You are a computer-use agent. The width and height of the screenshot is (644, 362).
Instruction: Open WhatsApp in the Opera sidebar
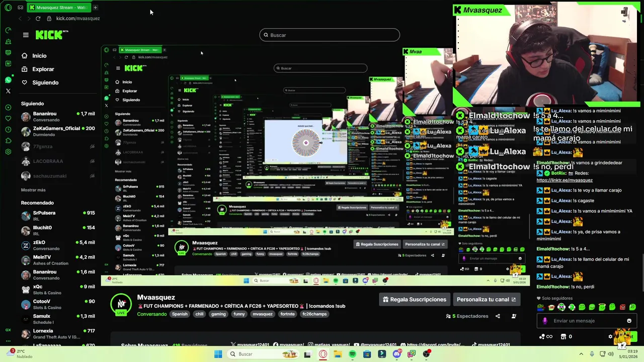click(8, 80)
